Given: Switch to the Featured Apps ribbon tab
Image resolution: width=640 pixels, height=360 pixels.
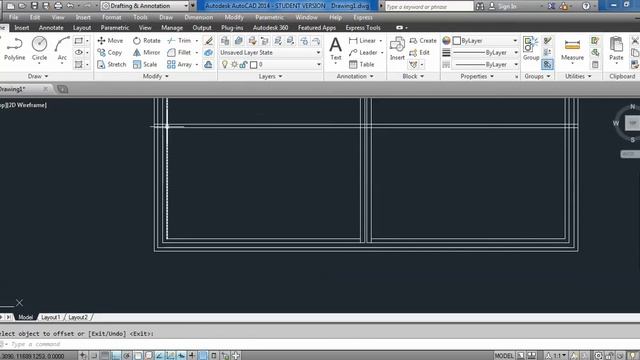Looking at the screenshot, I should coord(317,28).
